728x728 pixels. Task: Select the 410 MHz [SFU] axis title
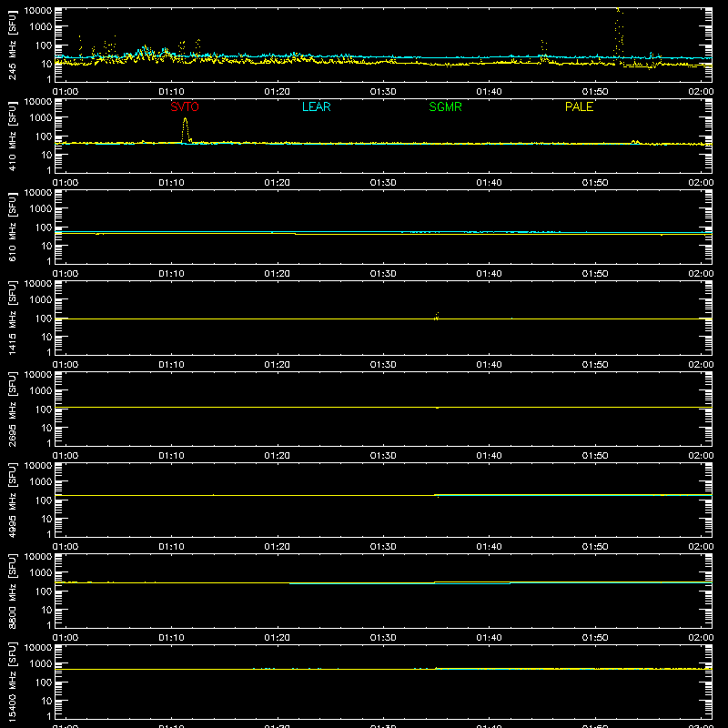point(13,136)
